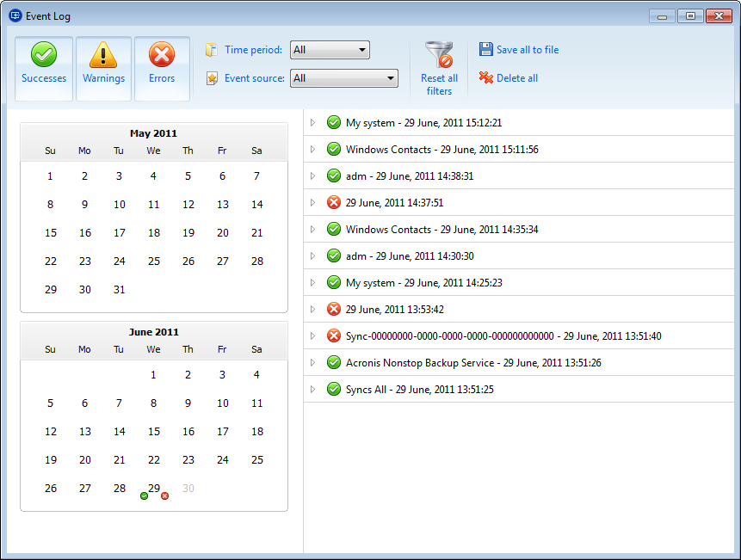Viewport: 741px width, 560px height.
Task: Click the small green marker under June 29
Action: 144,496
